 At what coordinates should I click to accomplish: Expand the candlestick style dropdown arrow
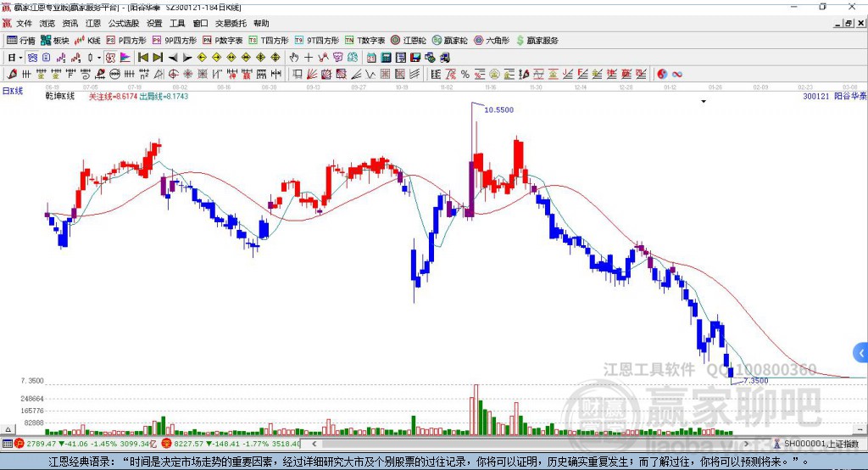coord(99,58)
